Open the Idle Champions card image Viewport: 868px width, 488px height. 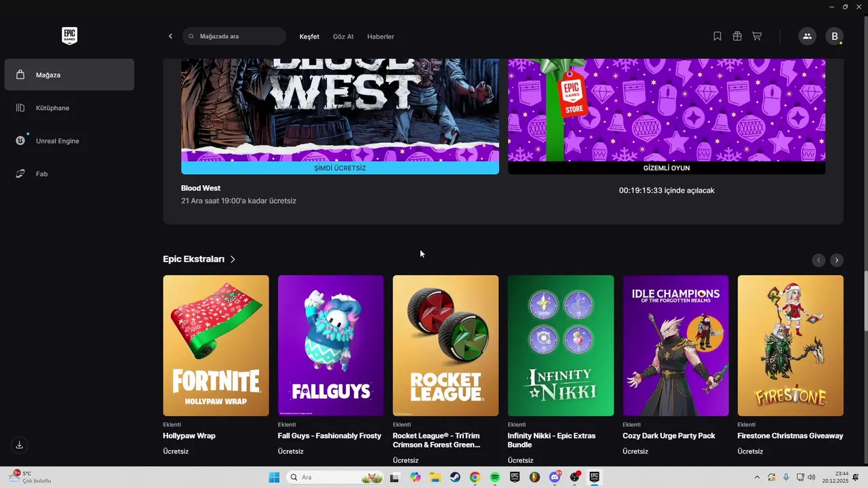(675, 346)
